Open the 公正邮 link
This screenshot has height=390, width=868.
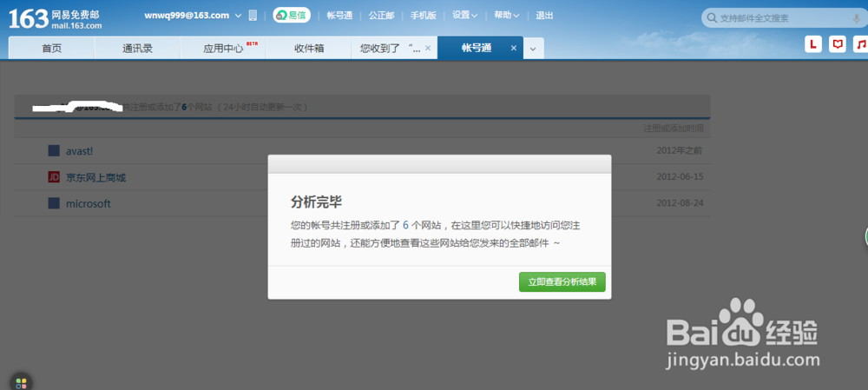[x=381, y=16]
